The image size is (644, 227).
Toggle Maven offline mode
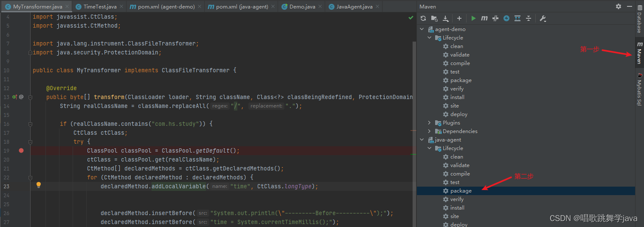(x=495, y=18)
